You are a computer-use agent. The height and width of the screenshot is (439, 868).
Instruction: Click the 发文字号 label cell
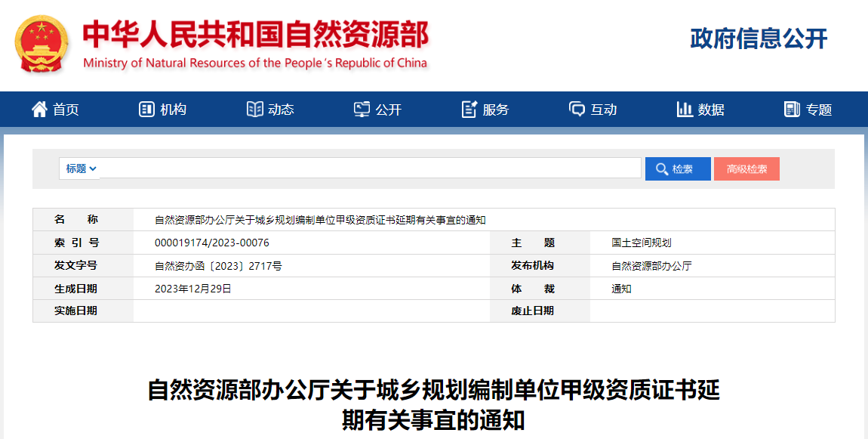click(84, 265)
